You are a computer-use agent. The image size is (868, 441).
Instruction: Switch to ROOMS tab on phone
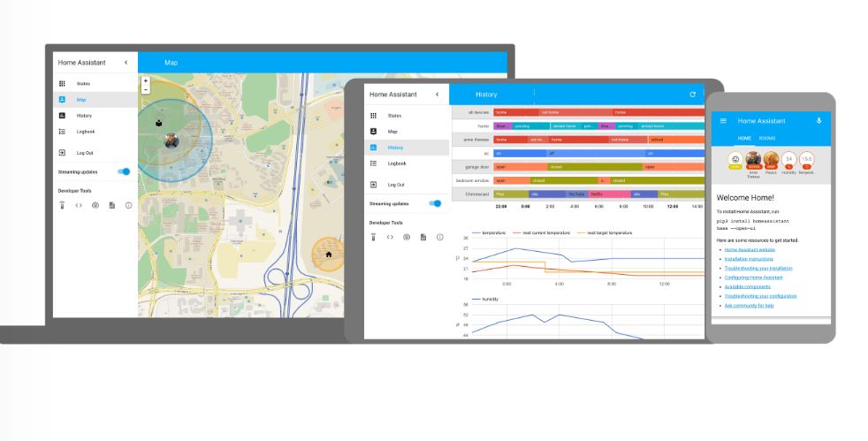tap(767, 139)
